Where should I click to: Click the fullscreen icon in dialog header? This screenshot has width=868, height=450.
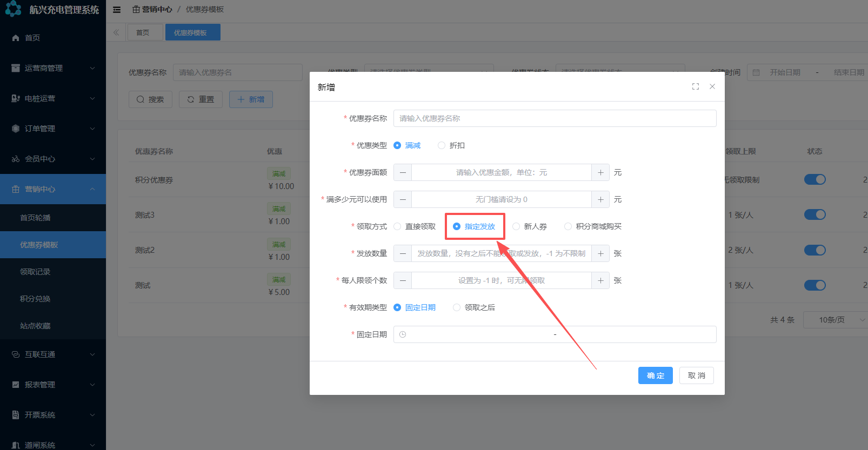pyautogui.click(x=696, y=86)
